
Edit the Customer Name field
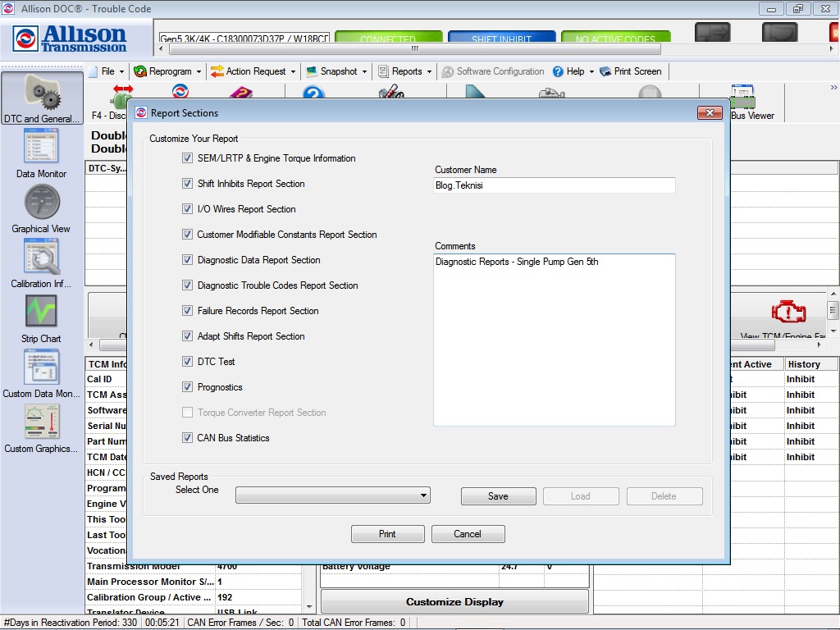554,185
